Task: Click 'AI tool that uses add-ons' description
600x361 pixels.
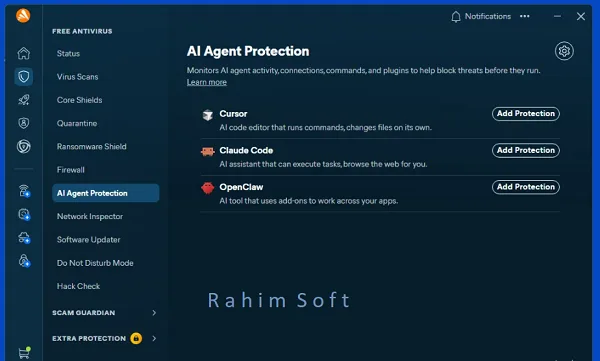Action: coord(308,201)
